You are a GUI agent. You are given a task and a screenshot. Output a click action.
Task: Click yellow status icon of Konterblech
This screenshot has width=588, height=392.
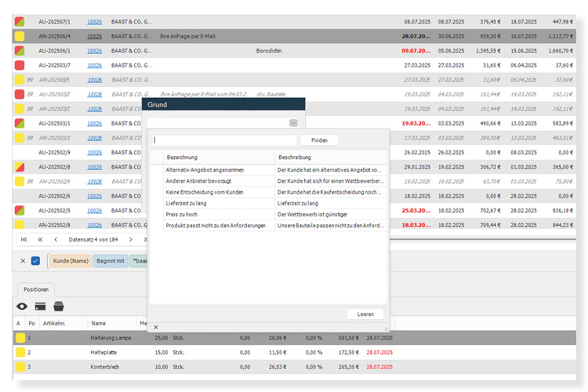(20, 367)
